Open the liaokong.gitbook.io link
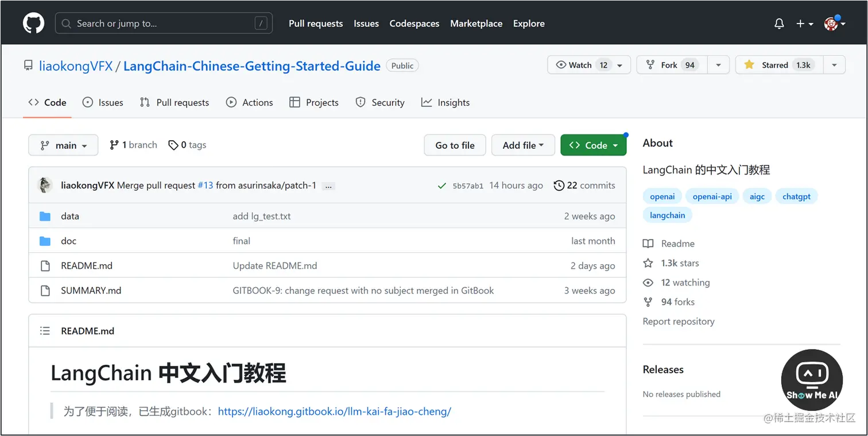This screenshot has height=436, width=868. 335,411
